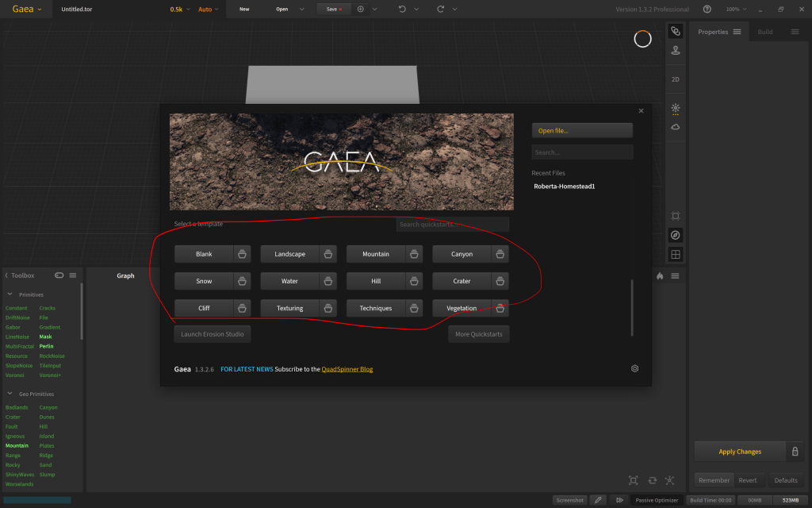This screenshot has width=812, height=508.
Task: Open the 100% zoom dropdown
Action: point(736,10)
